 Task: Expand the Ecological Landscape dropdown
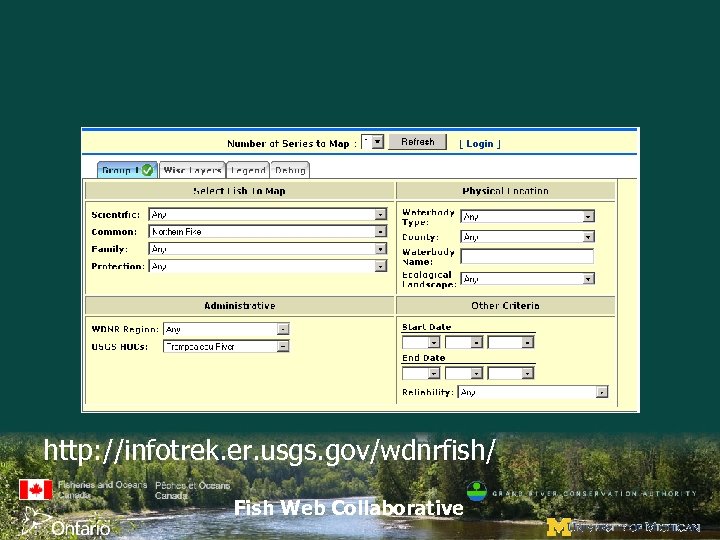pos(528,279)
